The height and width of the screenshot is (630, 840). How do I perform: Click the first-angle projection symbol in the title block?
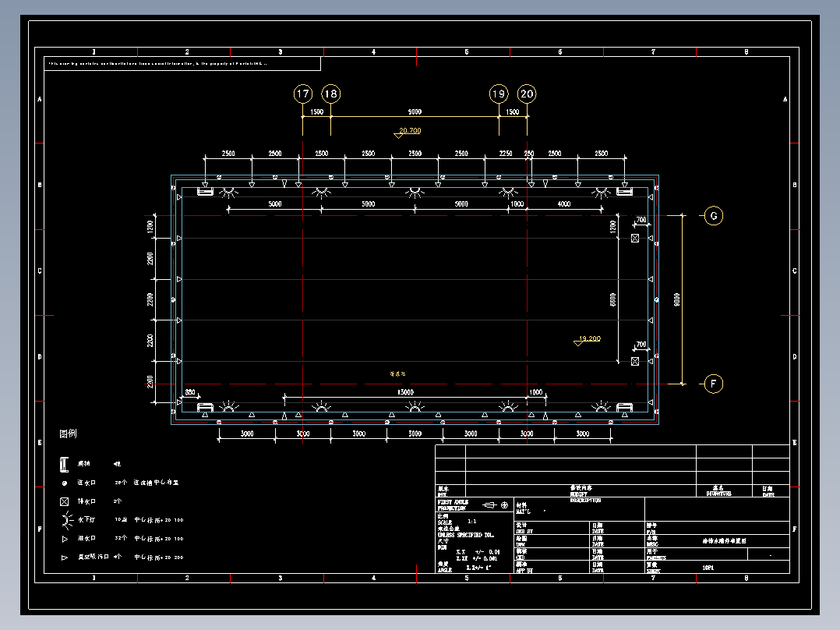496,505
